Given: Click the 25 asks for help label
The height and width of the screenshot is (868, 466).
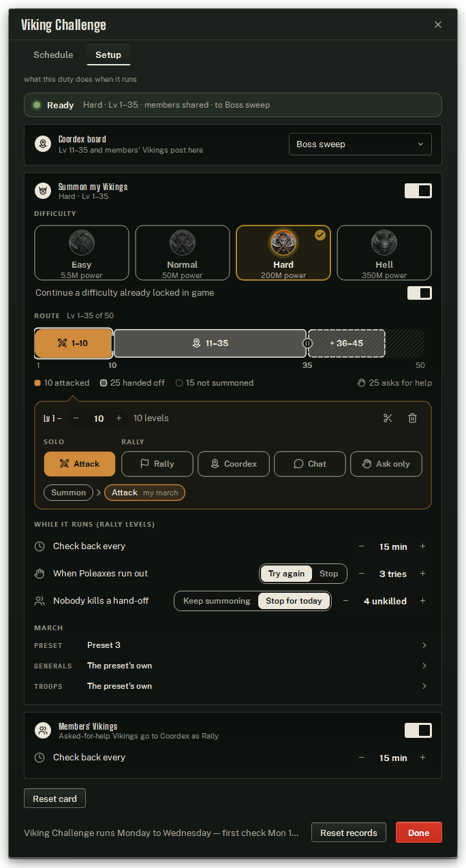Looking at the screenshot, I should click(395, 383).
